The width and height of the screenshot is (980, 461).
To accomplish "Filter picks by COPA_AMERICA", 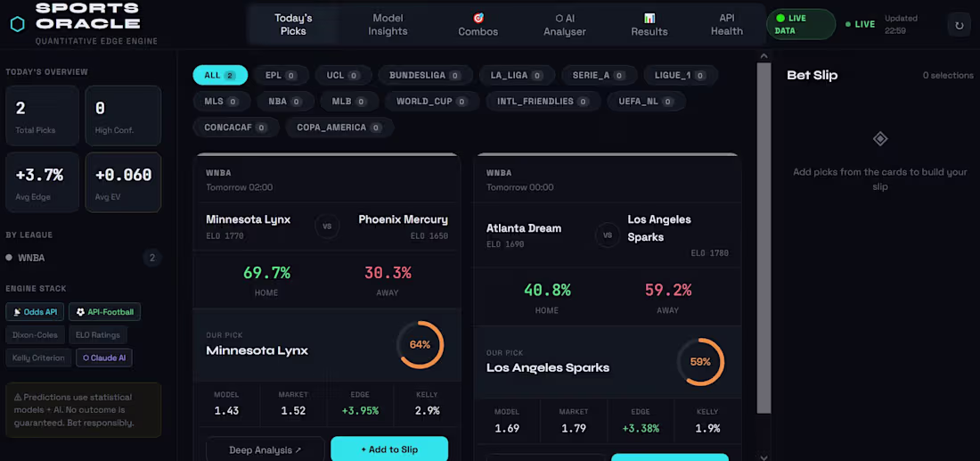I will point(339,128).
